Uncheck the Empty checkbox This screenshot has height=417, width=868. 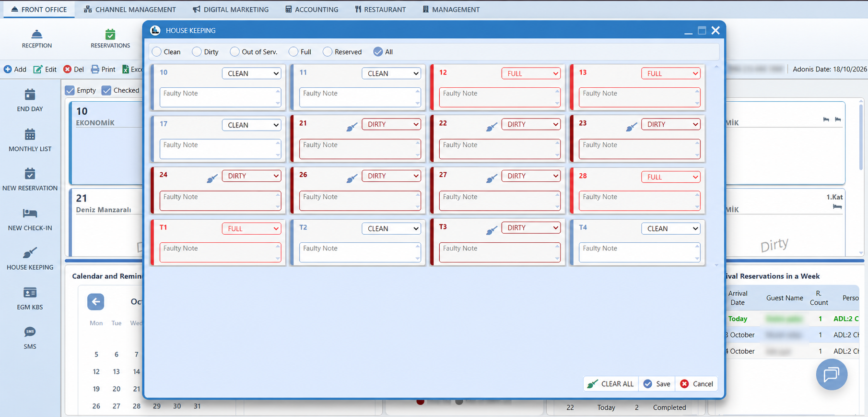click(x=70, y=90)
